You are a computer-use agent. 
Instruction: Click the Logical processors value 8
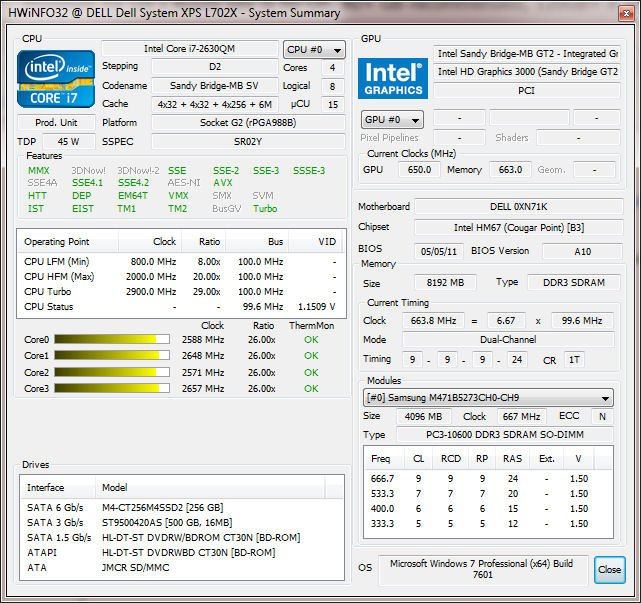332,86
